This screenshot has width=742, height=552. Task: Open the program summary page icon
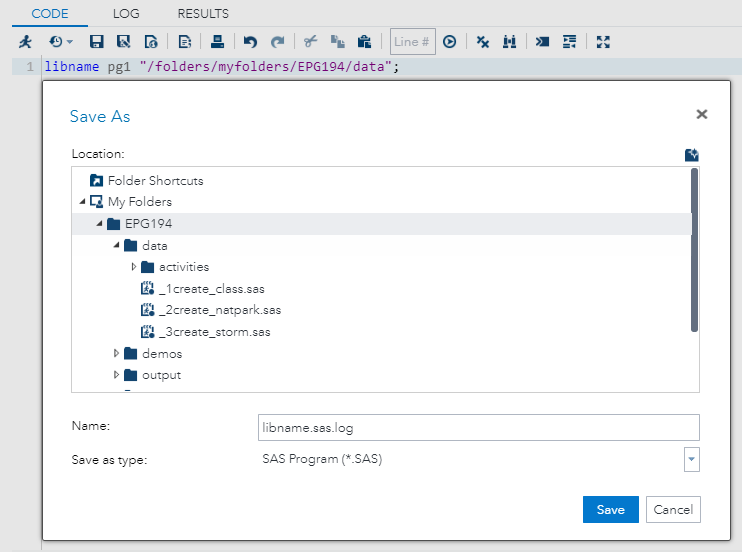[x=151, y=42]
